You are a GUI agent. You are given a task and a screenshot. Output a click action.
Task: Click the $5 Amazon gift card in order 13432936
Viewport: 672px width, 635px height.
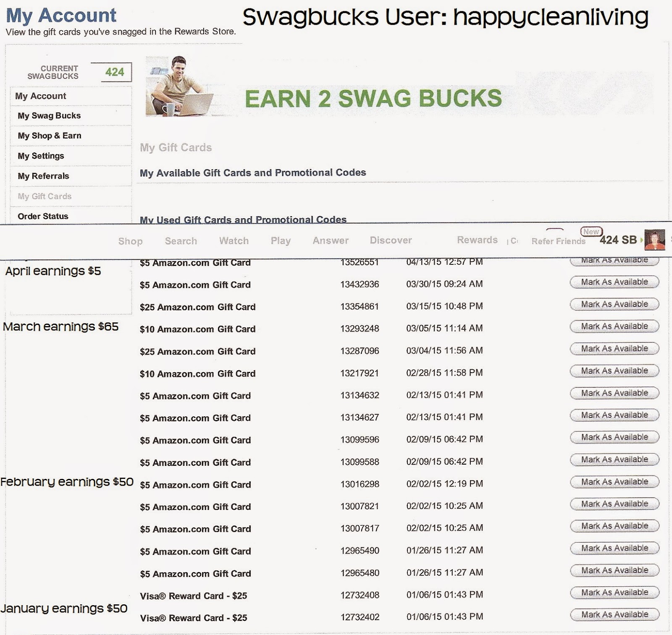tap(195, 285)
